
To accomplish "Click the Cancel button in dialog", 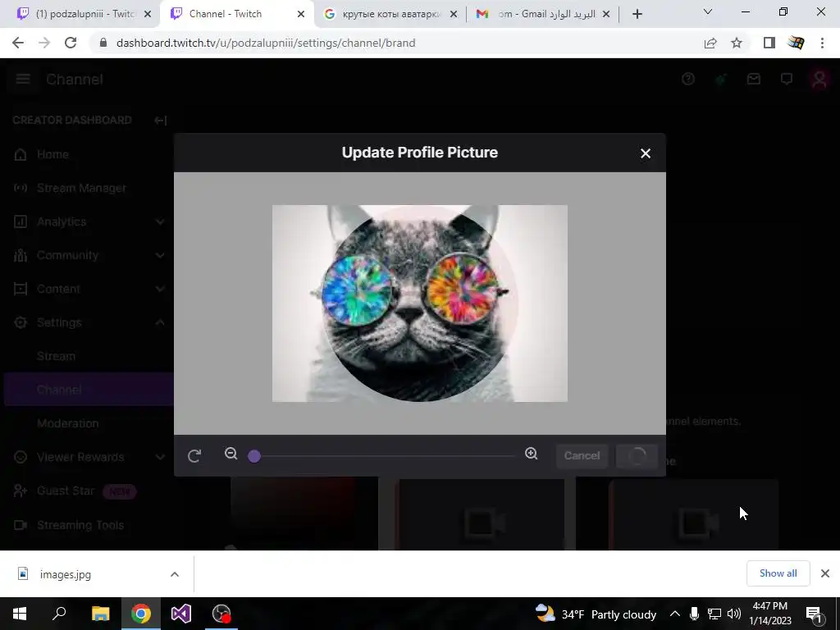I will [582, 456].
